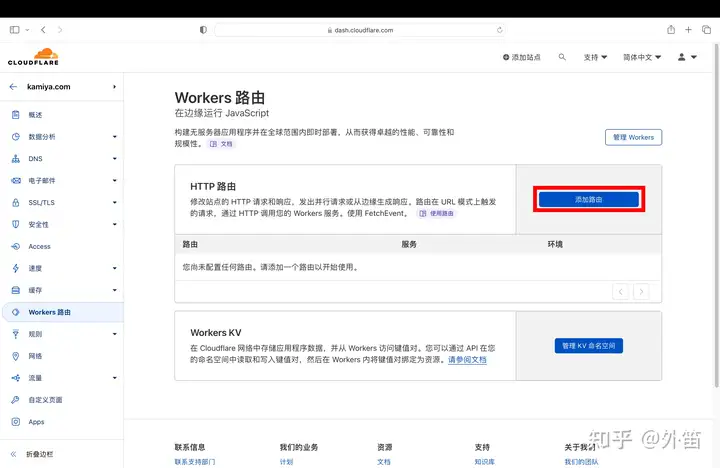Open Access in the sidebar
Screen dimensions: 720x468
(39, 246)
